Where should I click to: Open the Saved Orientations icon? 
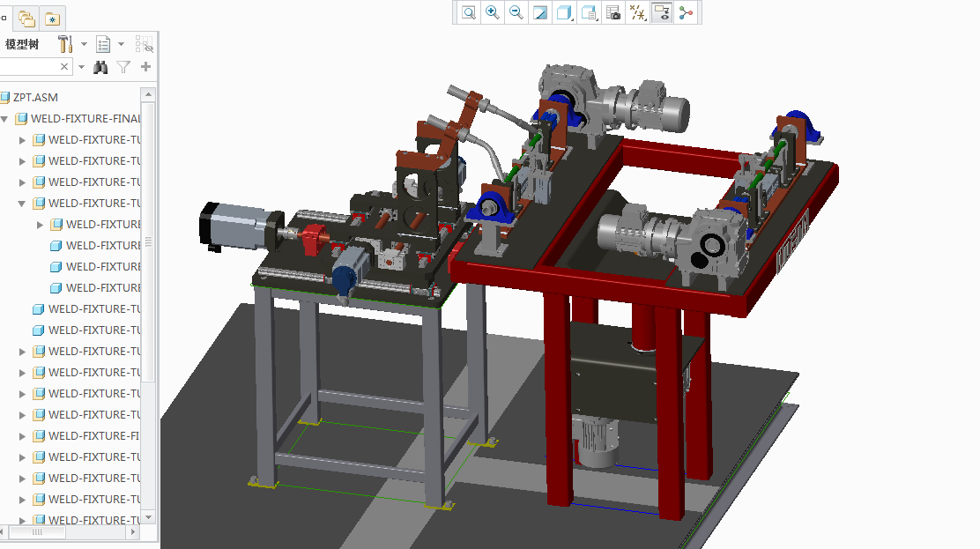pyautogui.click(x=590, y=12)
